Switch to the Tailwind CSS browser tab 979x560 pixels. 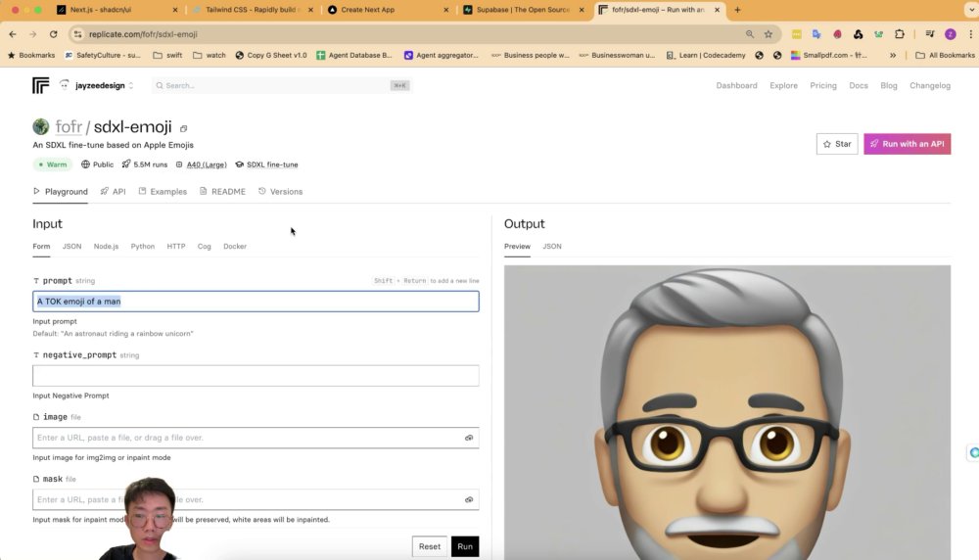252,10
